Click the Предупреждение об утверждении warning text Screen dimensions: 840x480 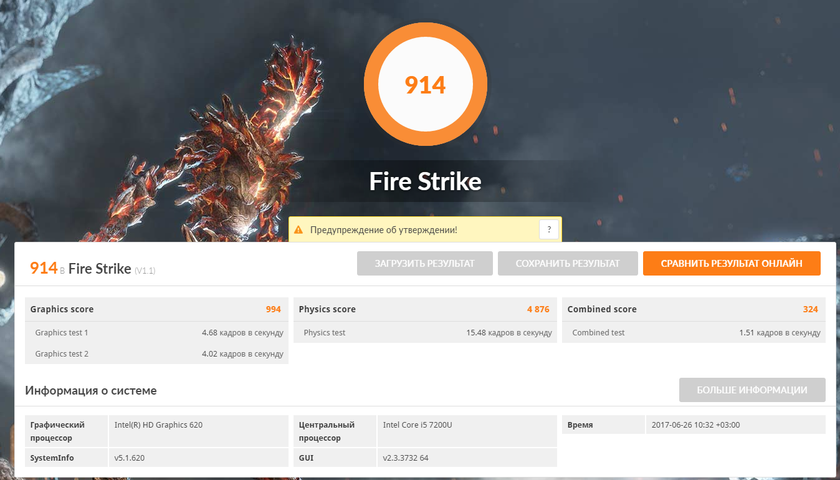point(384,230)
